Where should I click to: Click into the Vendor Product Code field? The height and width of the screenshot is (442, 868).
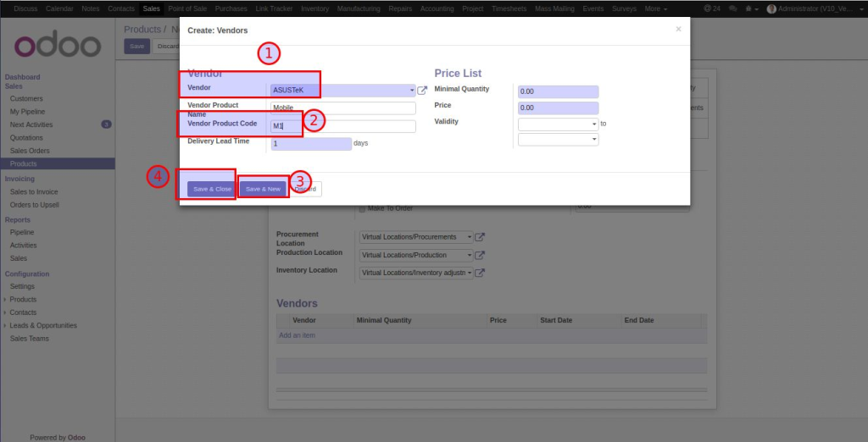(343, 126)
